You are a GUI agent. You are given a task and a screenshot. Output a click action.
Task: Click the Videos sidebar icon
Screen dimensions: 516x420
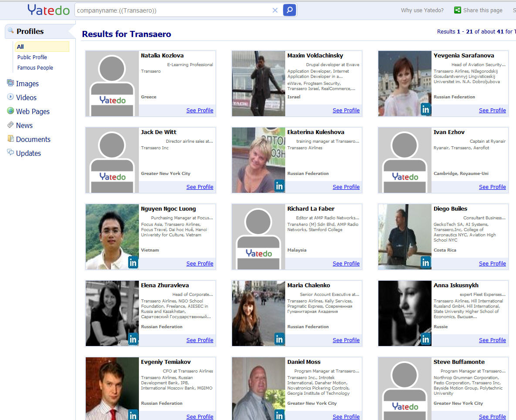10,97
